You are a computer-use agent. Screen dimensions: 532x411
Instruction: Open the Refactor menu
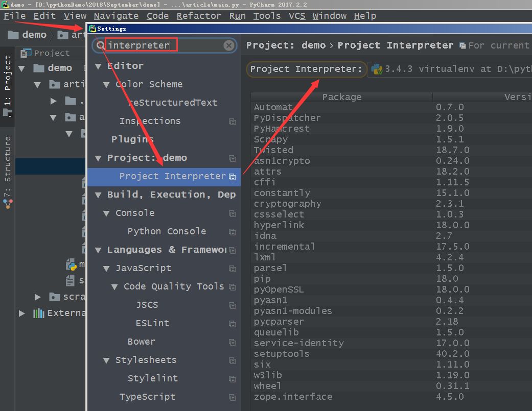199,16
